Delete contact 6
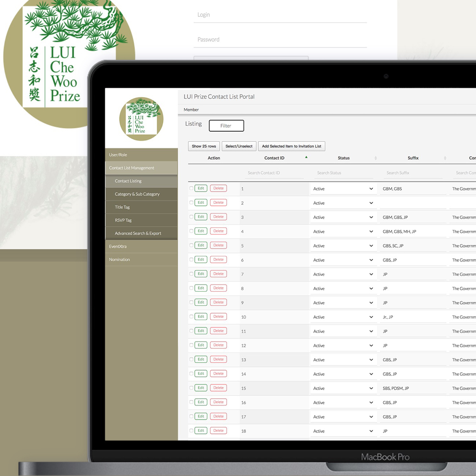Viewport: 476px width, 476px height. pyautogui.click(x=218, y=260)
